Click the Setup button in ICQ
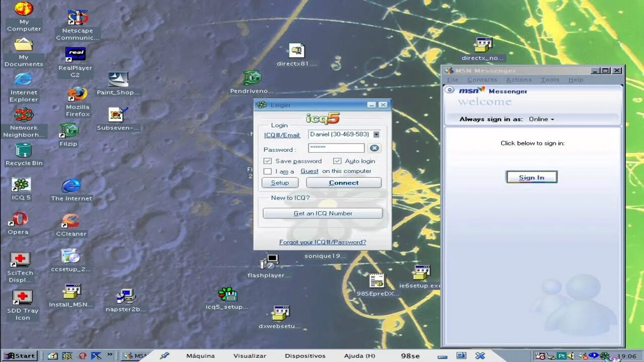The width and height of the screenshot is (644, 362). point(280,183)
